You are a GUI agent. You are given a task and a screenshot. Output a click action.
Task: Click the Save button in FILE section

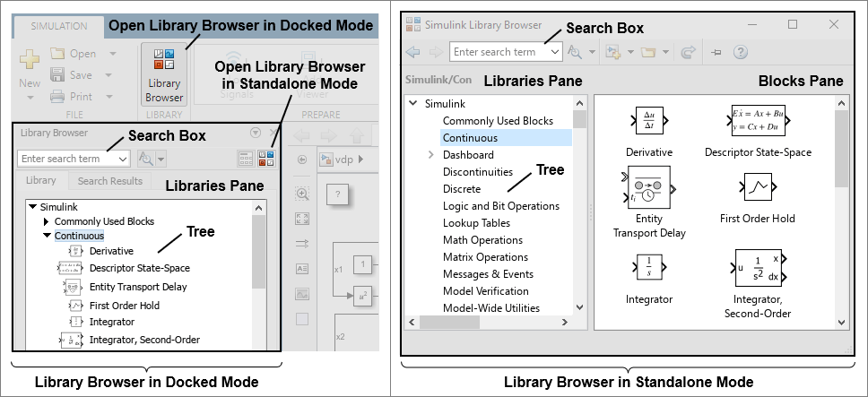(72, 74)
